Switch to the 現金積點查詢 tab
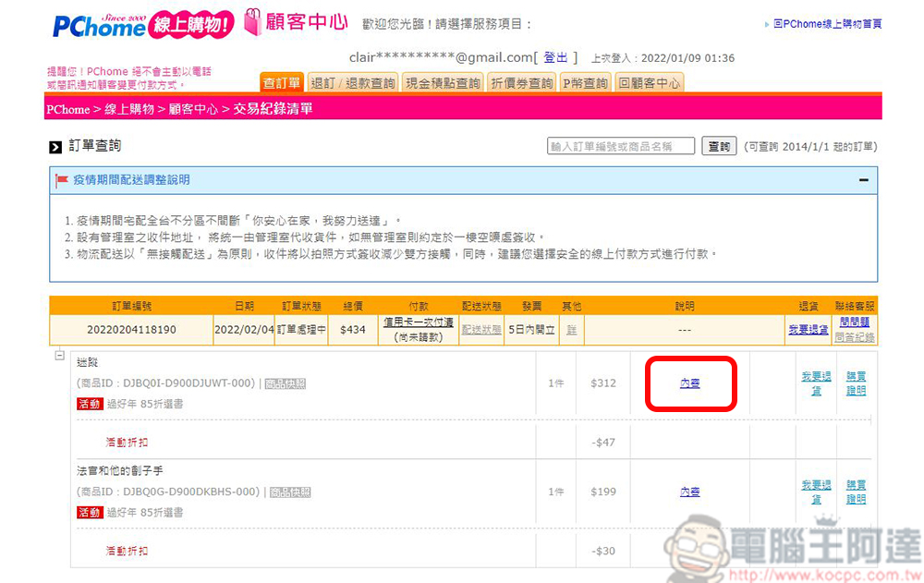 444,83
